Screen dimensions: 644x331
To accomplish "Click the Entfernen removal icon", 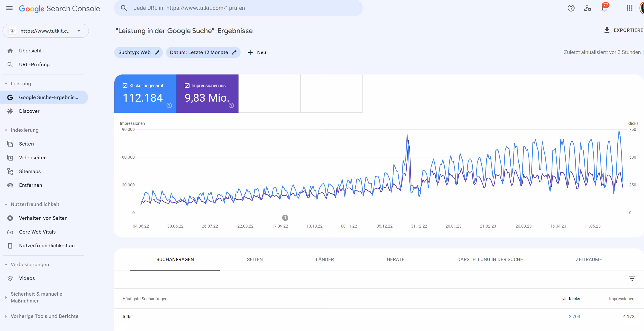I will coord(10,185).
